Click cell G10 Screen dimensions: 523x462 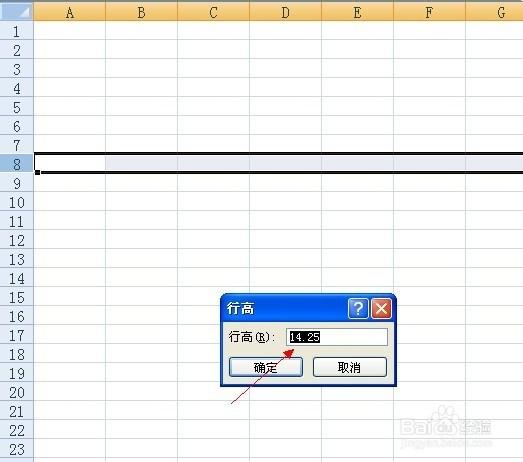tap(494, 202)
